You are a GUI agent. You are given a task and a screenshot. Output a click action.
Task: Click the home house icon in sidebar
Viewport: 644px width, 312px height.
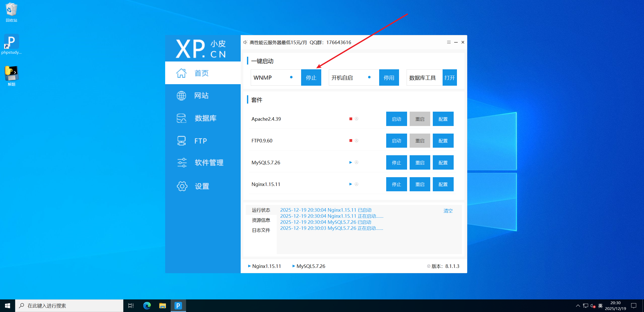pyautogui.click(x=181, y=73)
